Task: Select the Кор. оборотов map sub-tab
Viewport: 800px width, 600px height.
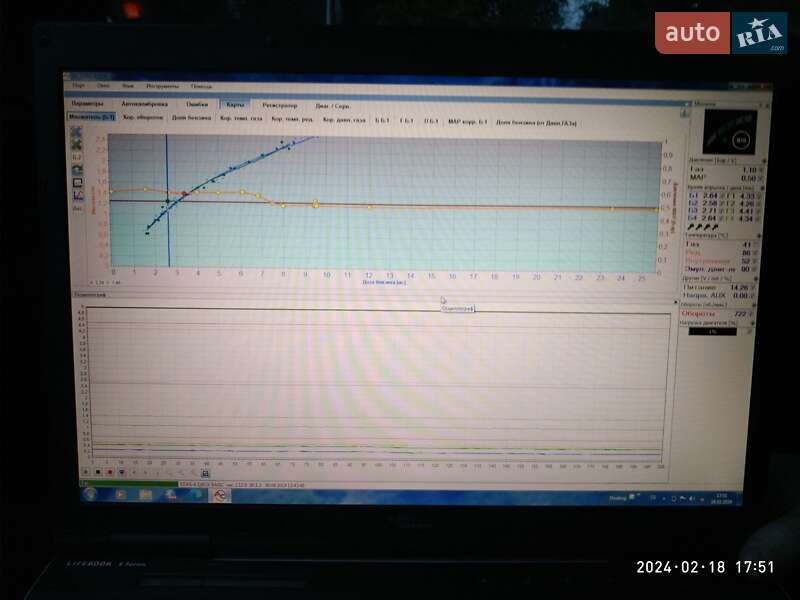Action: [143, 119]
